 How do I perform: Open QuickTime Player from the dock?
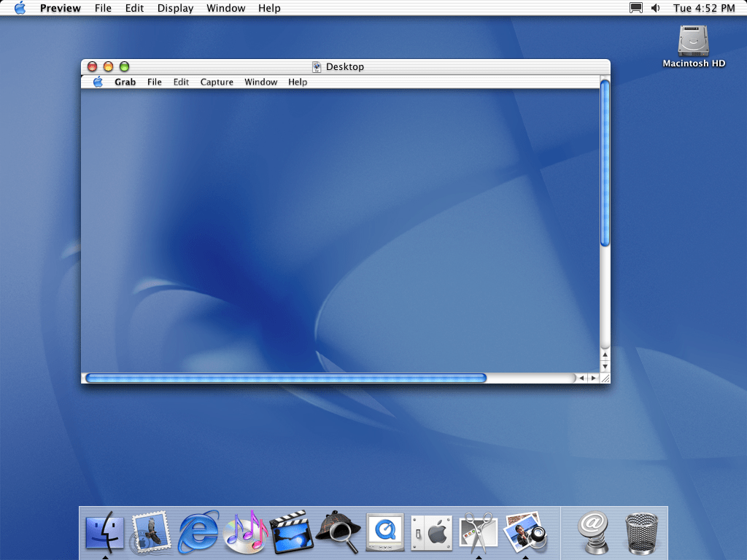click(385, 533)
